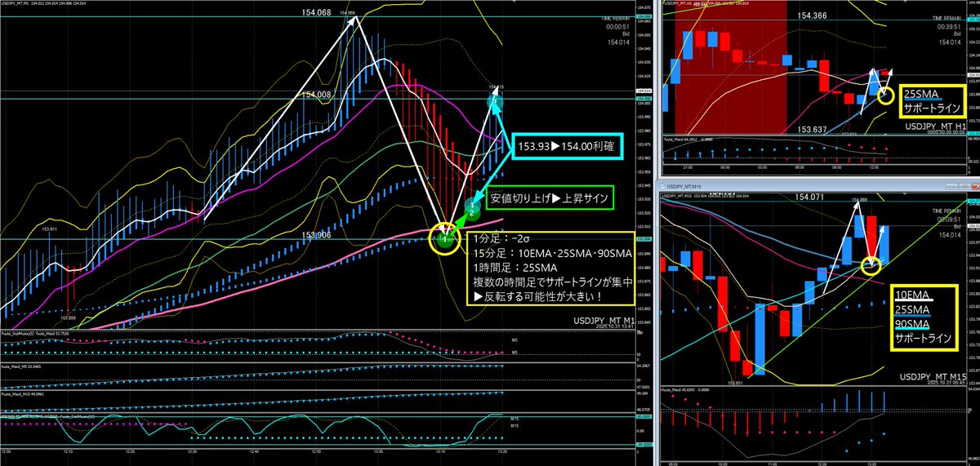Click the USDJPY_MT,H1 OHLC header text
980x466 pixels.
click(x=706, y=3)
